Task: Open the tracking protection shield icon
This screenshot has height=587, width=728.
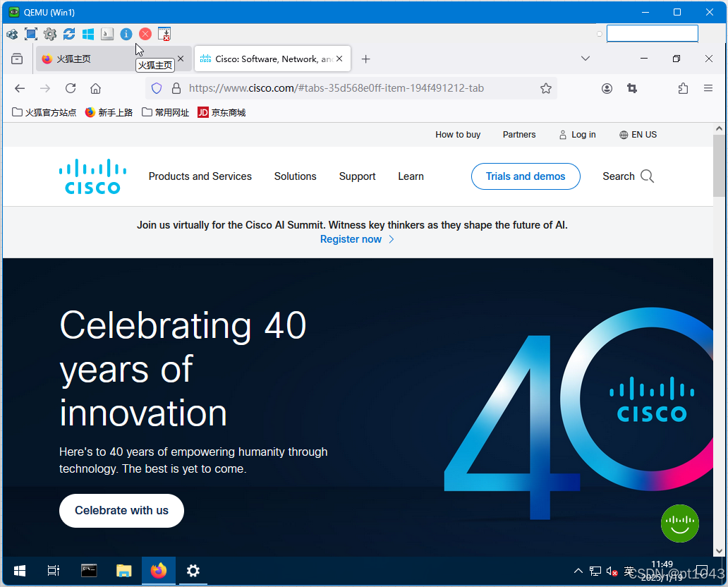Action: pos(157,88)
